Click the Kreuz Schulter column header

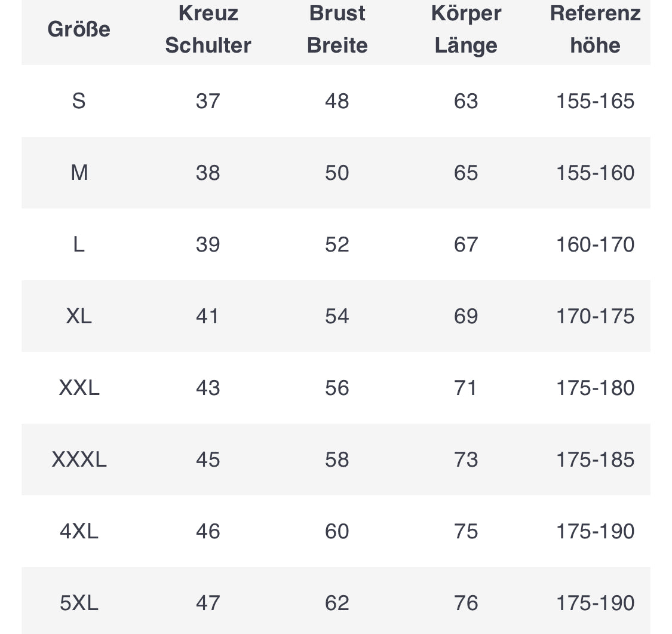tap(208, 29)
